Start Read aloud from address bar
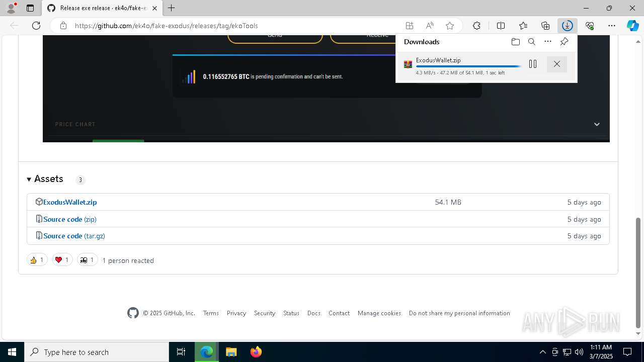This screenshot has height=362, width=644. pyautogui.click(x=430, y=26)
